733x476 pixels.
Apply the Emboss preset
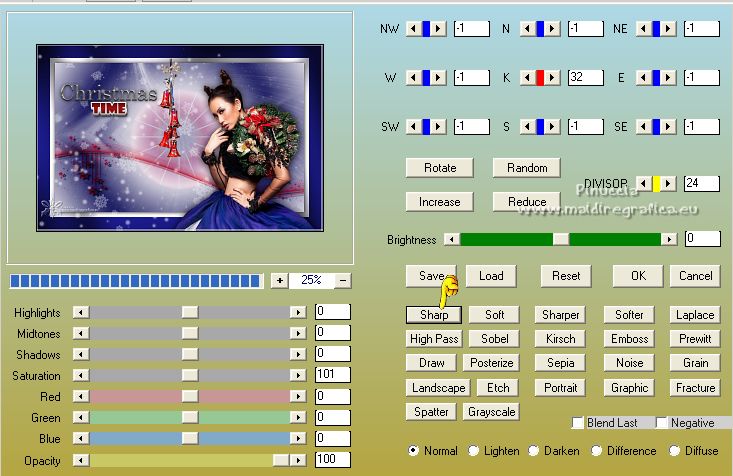pos(629,339)
